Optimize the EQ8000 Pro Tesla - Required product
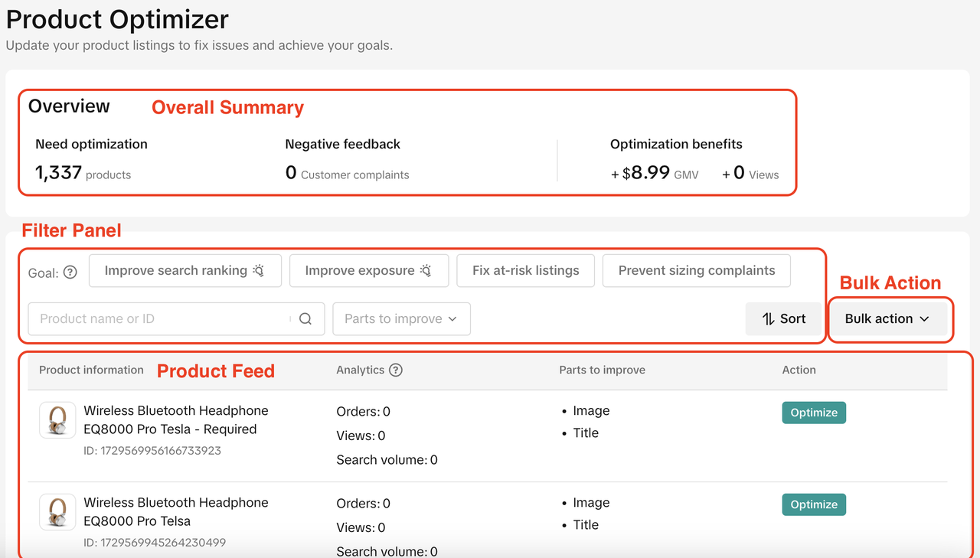The height and width of the screenshot is (558, 980). pyautogui.click(x=813, y=413)
